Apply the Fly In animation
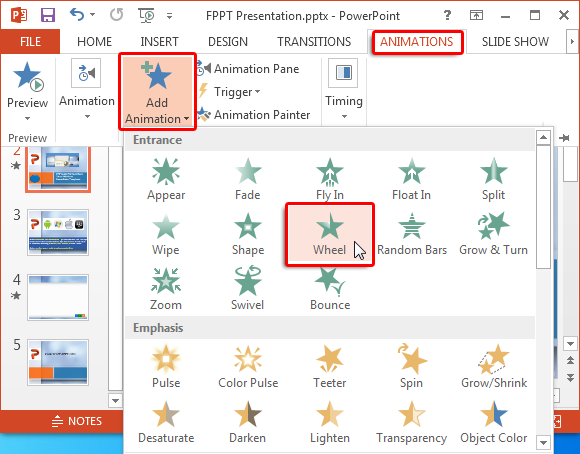Screen dimensions: 580x454 click(x=330, y=179)
